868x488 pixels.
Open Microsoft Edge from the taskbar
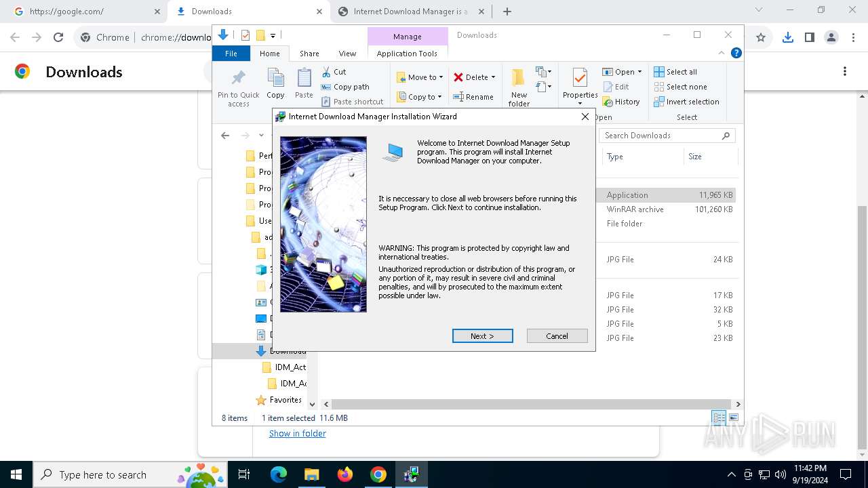point(279,474)
